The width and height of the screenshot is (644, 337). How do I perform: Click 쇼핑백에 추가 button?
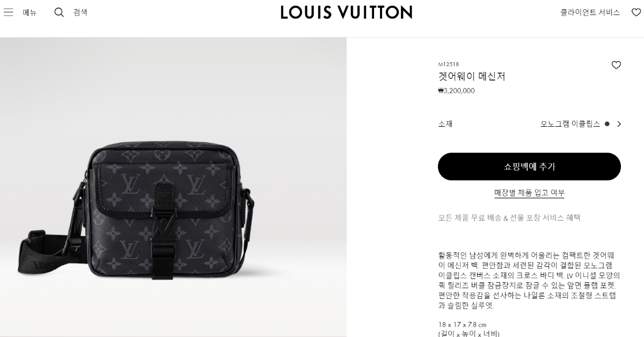529,166
